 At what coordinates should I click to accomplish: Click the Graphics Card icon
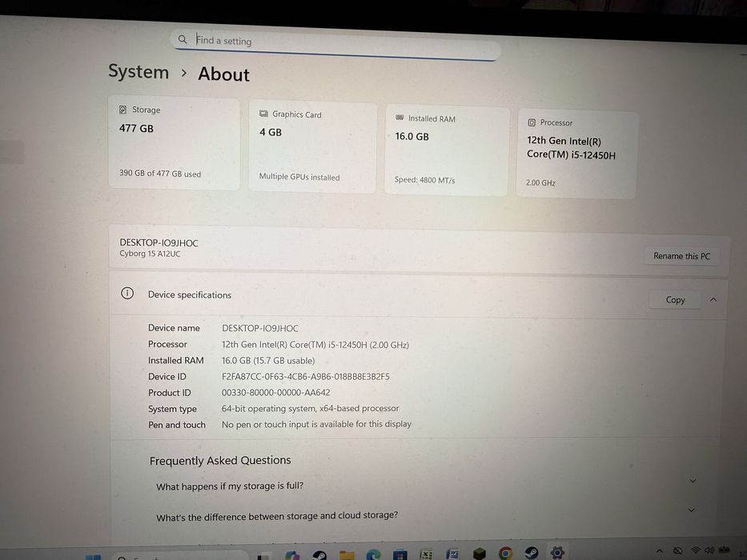[x=263, y=114]
